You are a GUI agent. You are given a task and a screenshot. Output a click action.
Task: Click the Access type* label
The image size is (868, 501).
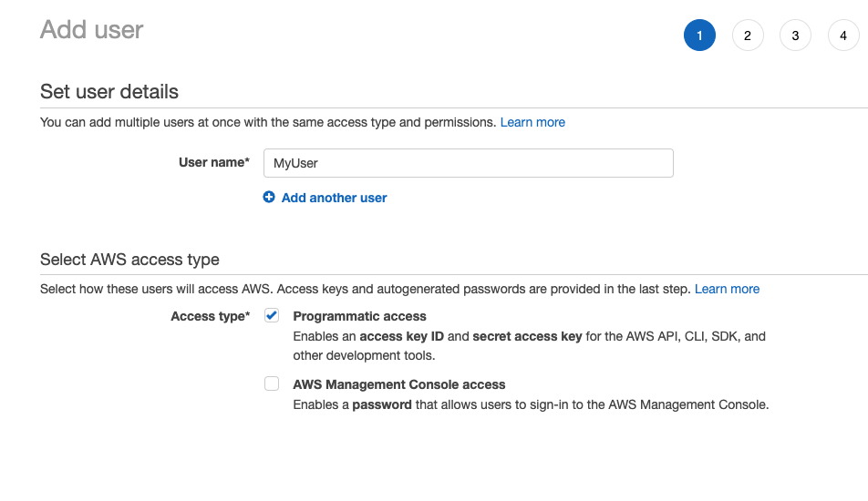[211, 316]
